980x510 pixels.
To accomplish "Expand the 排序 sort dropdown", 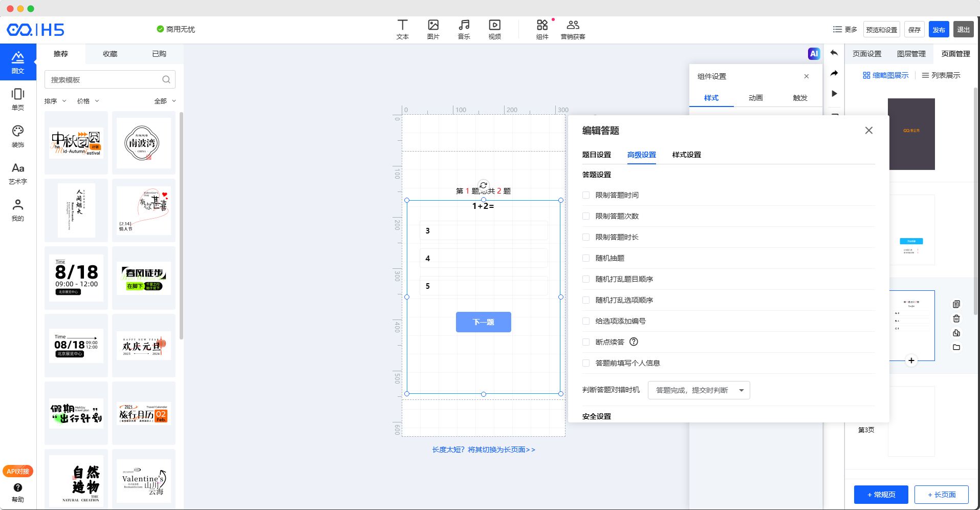I will pos(55,101).
